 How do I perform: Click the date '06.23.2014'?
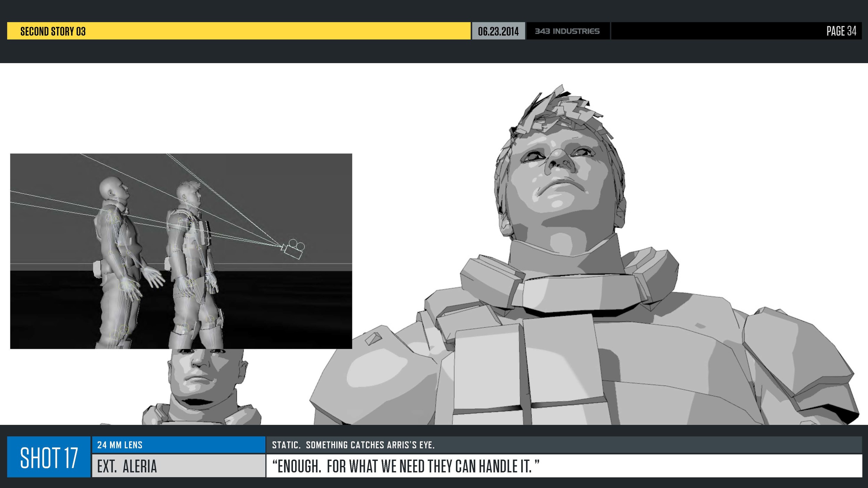498,31
